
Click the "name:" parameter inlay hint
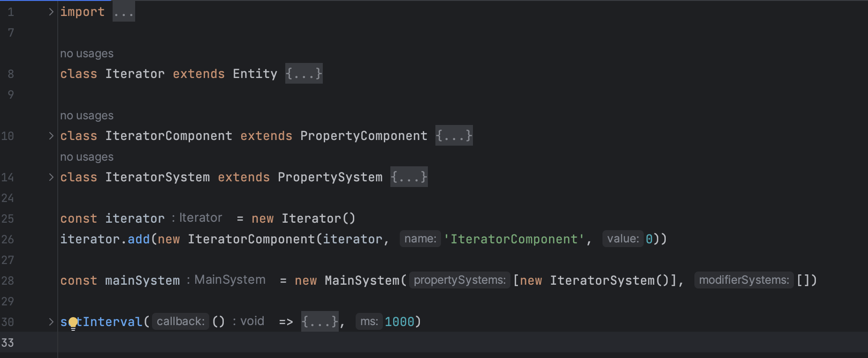[x=420, y=239]
